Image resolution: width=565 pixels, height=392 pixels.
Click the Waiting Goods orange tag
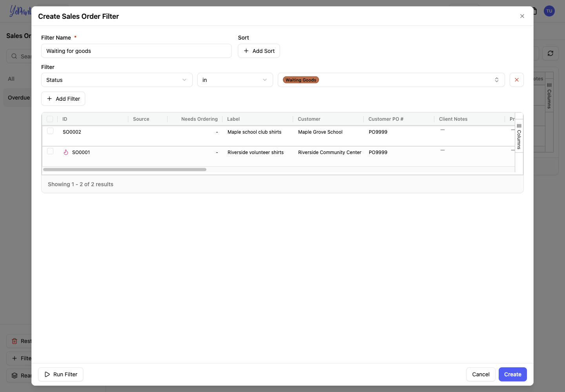(301, 80)
